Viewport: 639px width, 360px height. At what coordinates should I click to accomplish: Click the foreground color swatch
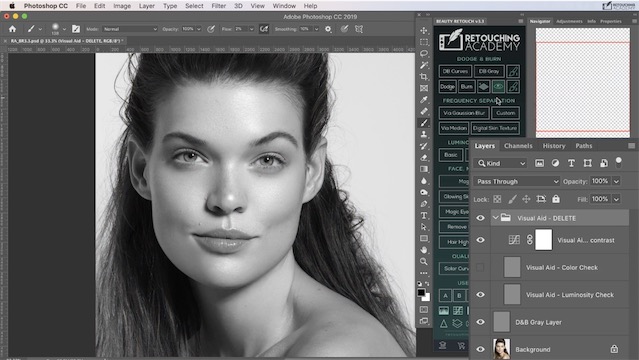tap(421, 292)
